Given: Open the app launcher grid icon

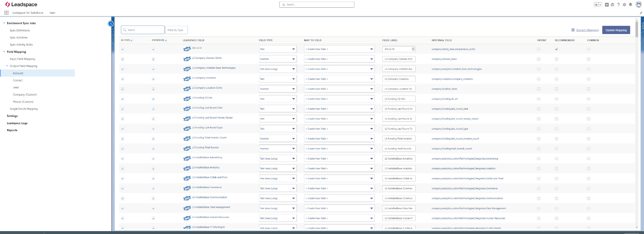Looking at the screenshot, I should click(6, 12).
